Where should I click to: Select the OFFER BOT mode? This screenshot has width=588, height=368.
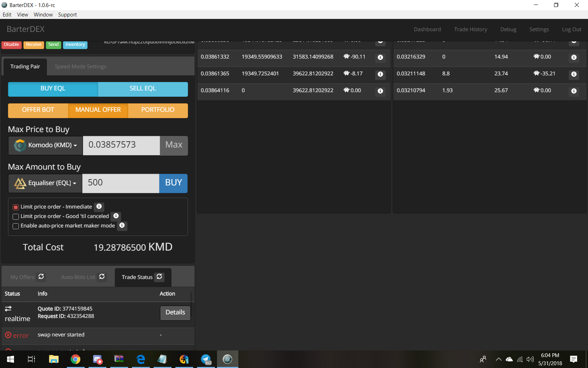click(x=38, y=110)
